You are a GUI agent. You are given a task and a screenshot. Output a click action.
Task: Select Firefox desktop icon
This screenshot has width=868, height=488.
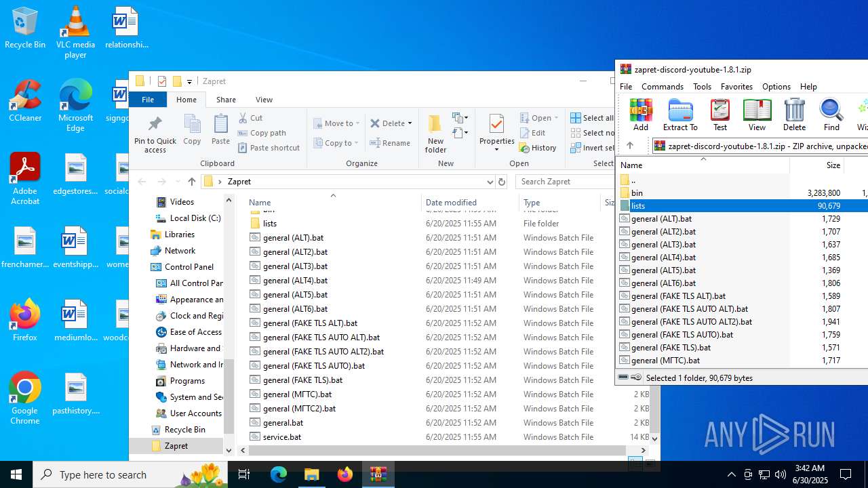click(25, 320)
